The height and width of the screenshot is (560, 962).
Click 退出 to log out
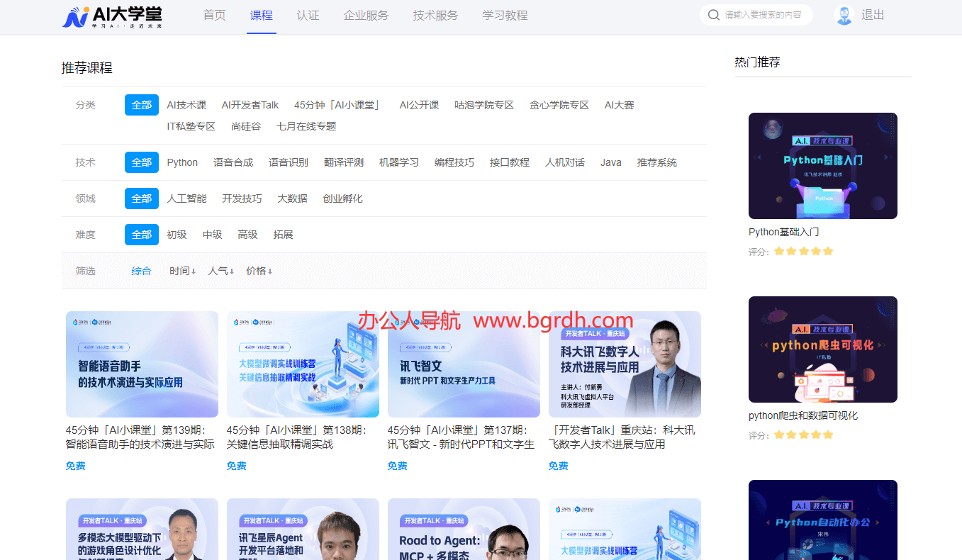pyautogui.click(x=873, y=15)
